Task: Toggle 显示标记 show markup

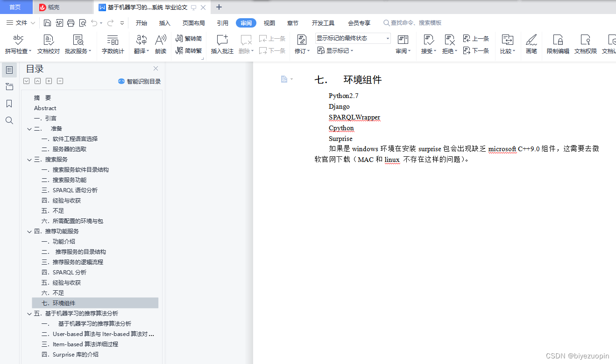Action: [335, 50]
